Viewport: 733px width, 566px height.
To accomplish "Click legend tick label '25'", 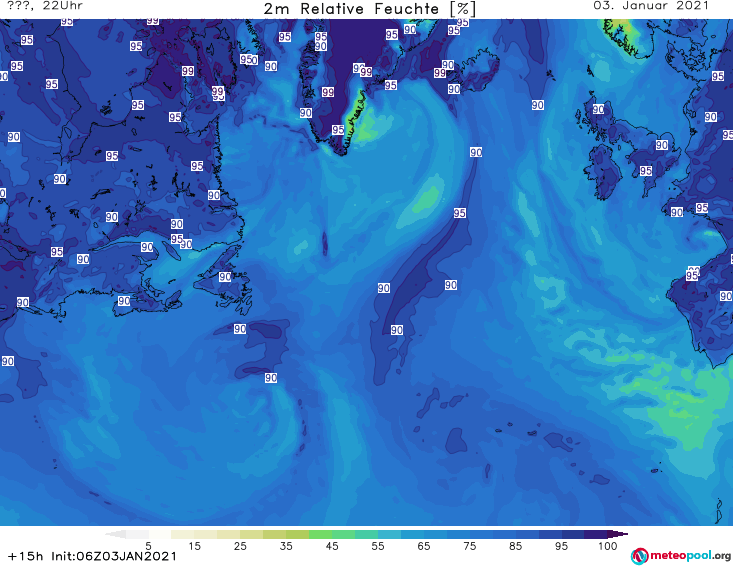I will click(x=240, y=545).
